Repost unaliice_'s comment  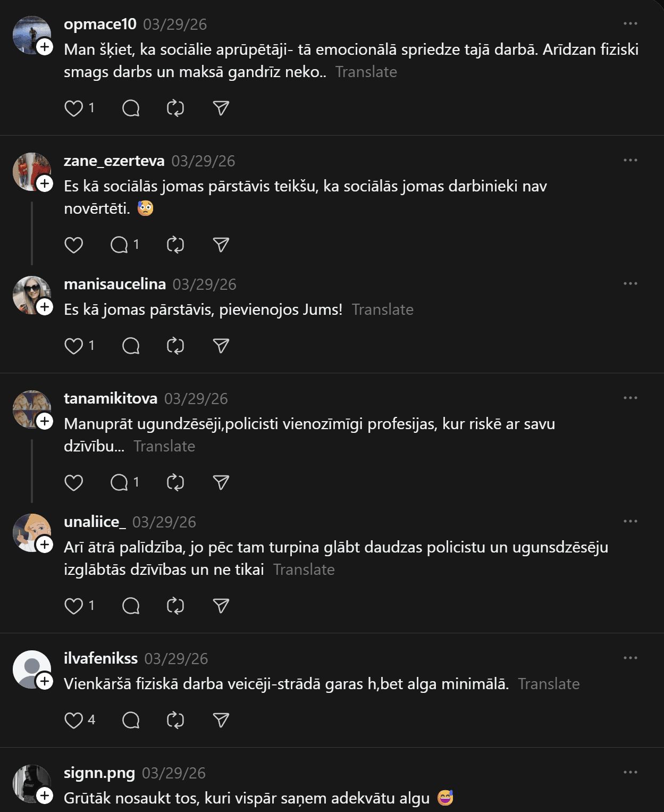coord(175,606)
